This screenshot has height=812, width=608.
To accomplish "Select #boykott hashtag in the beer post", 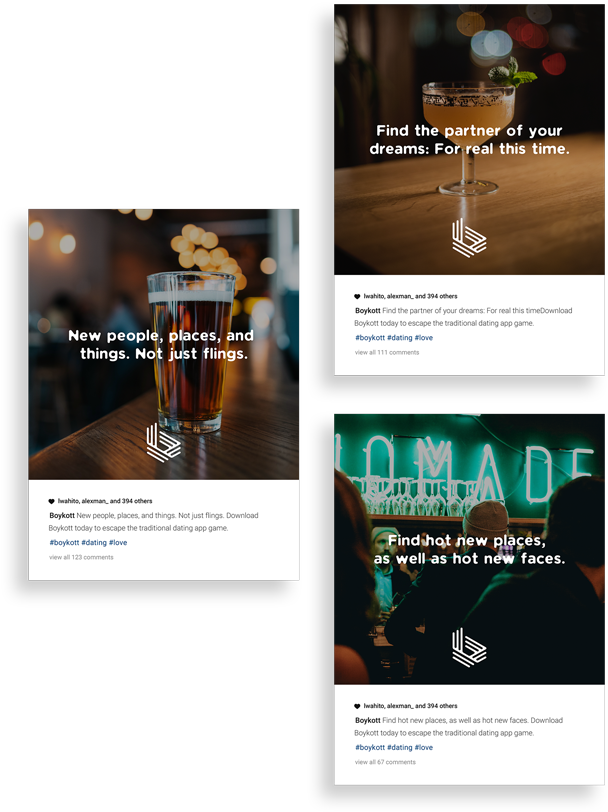I will pos(64,543).
